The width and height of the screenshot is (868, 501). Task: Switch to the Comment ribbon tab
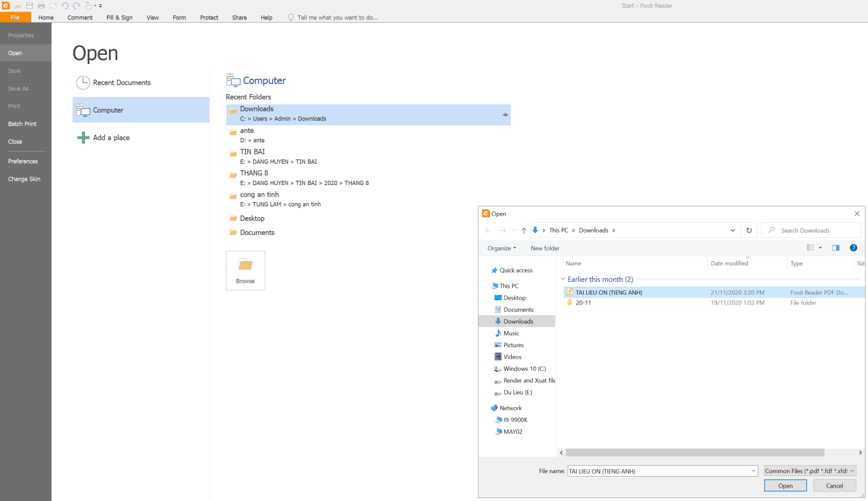(x=80, y=18)
